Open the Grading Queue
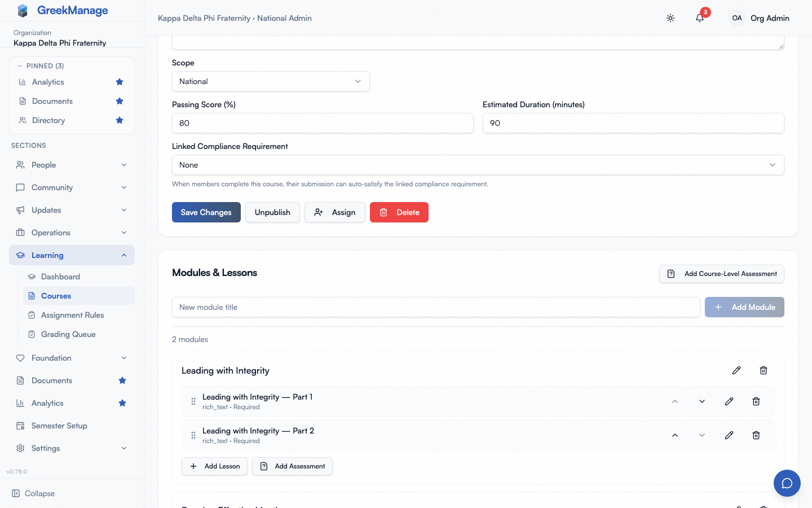Screen dimensions: 812x508 (79, 334)
